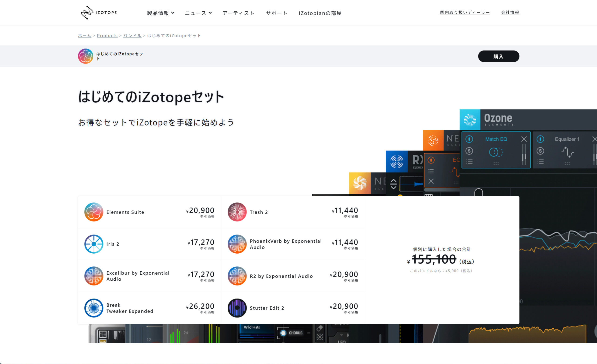Click the CHORUS label in bottom image

(296, 333)
